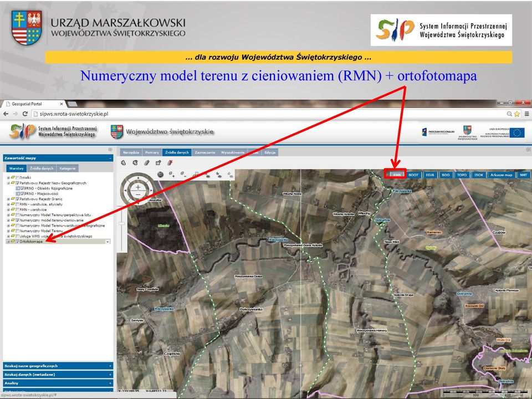This screenshot has height=399, width=532.
Task: Open the Pomiary tab
Action: click(x=152, y=153)
